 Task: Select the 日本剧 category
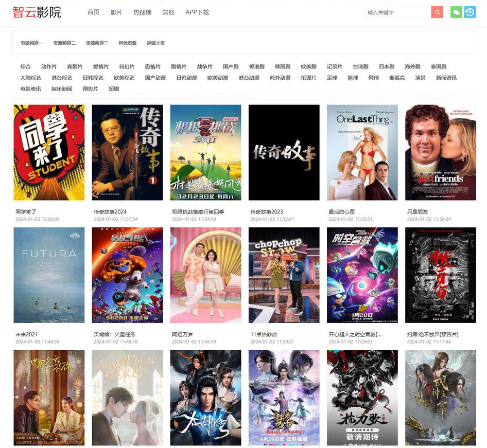(387, 67)
